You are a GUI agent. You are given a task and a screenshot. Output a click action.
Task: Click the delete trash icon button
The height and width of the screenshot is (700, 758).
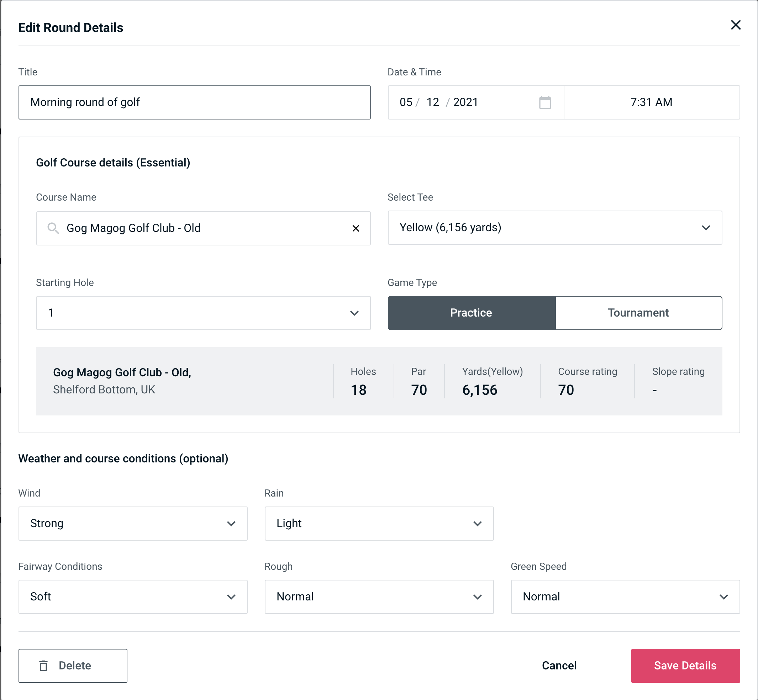[x=45, y=666]
